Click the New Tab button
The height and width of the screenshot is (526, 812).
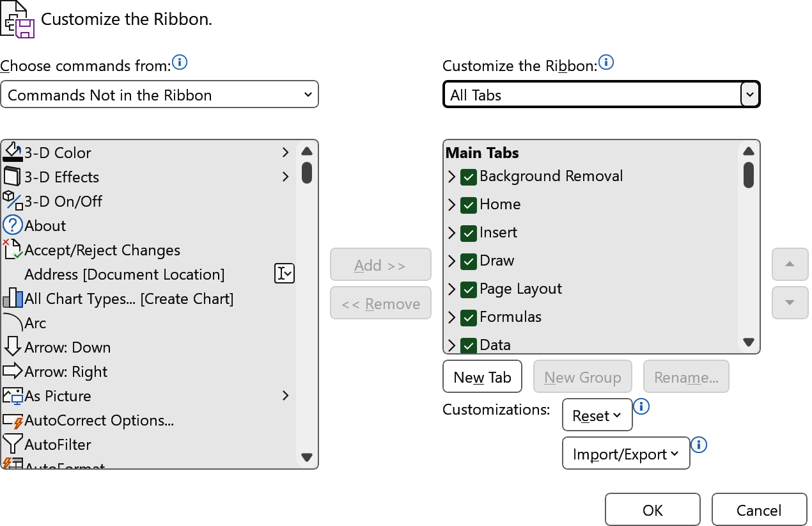(482, 377)
